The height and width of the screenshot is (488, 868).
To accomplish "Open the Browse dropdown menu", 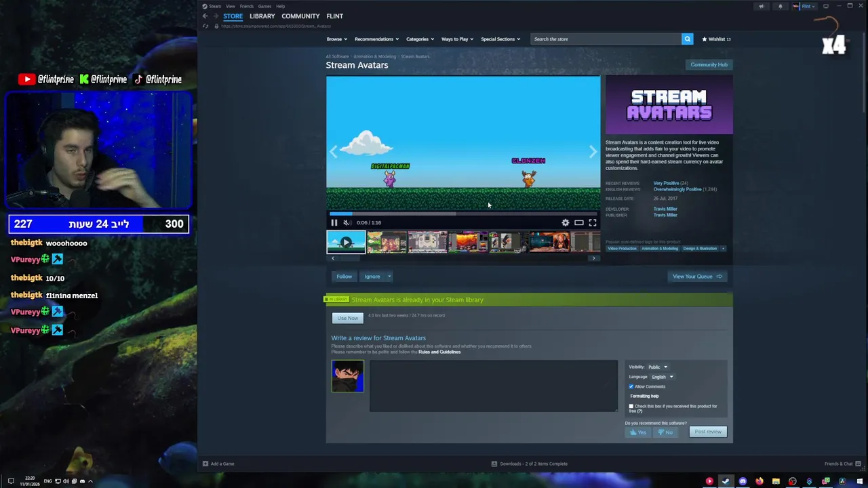I will (x=336, y=39).
